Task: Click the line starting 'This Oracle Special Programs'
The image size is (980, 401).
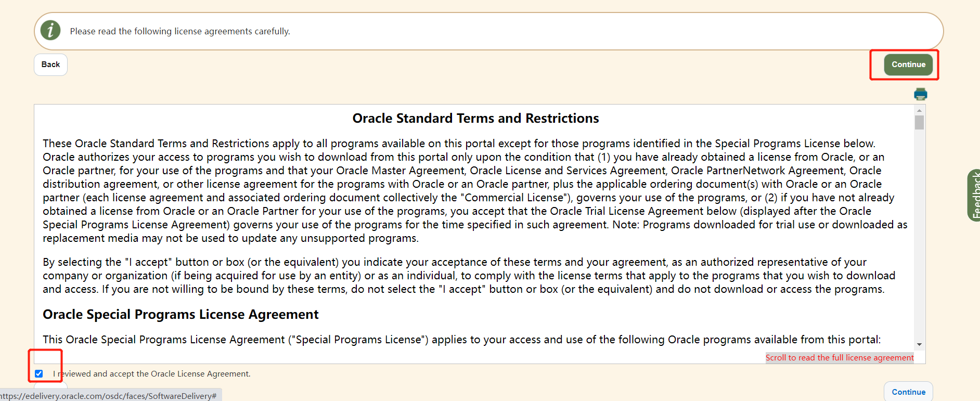Action: [461, 340]
